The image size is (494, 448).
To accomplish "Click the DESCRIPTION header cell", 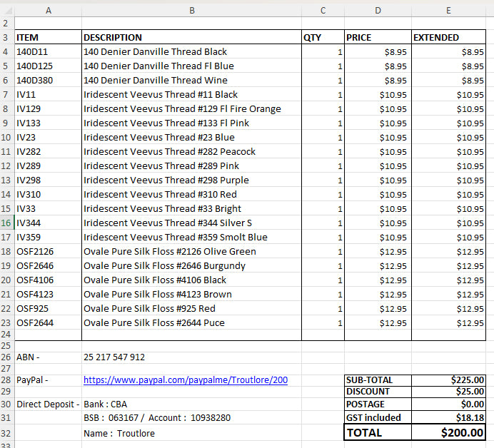I will pos(191,38).
